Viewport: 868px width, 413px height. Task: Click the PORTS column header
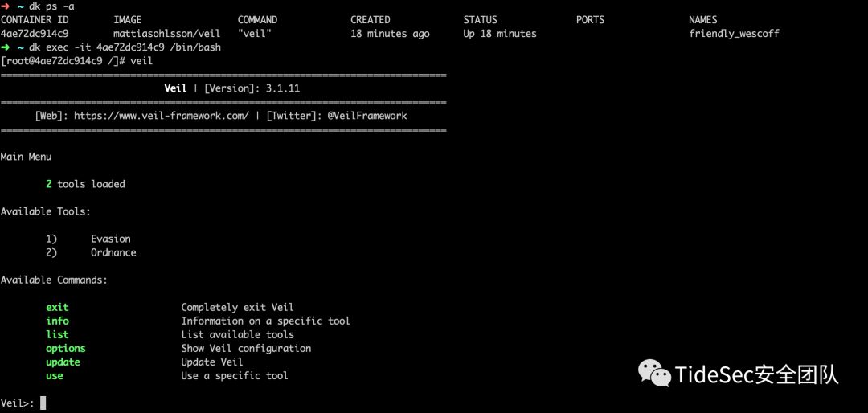590,20
